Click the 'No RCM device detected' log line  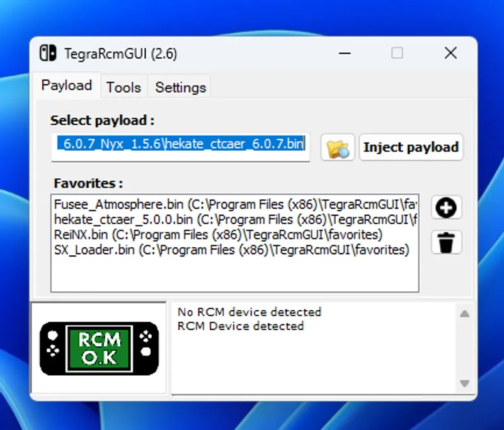tap(249, 312)
